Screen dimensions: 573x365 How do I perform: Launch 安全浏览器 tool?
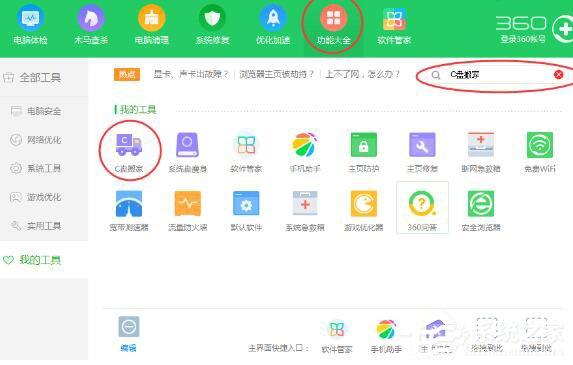coord(481,211)
